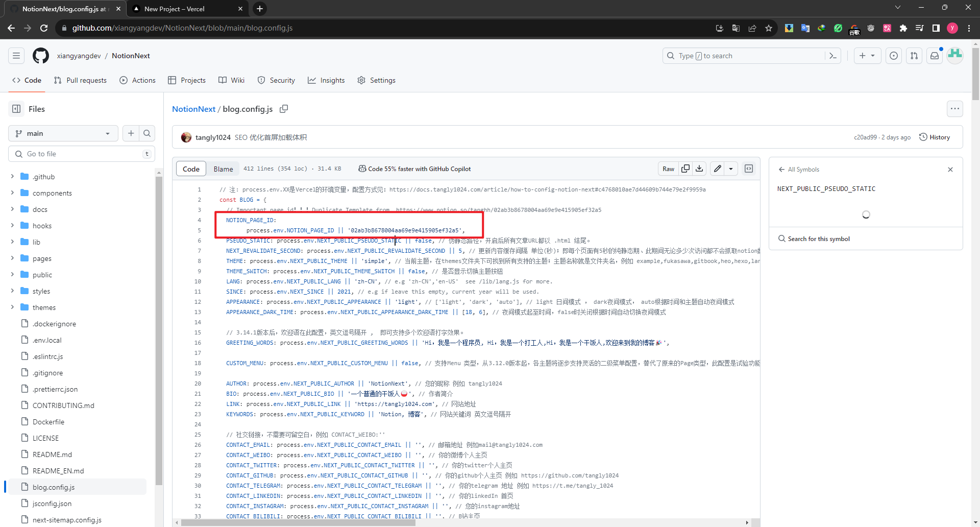This screenshot has width=980, height=527.
Task: Bookmark this page with the star
Action: [769, 28]
